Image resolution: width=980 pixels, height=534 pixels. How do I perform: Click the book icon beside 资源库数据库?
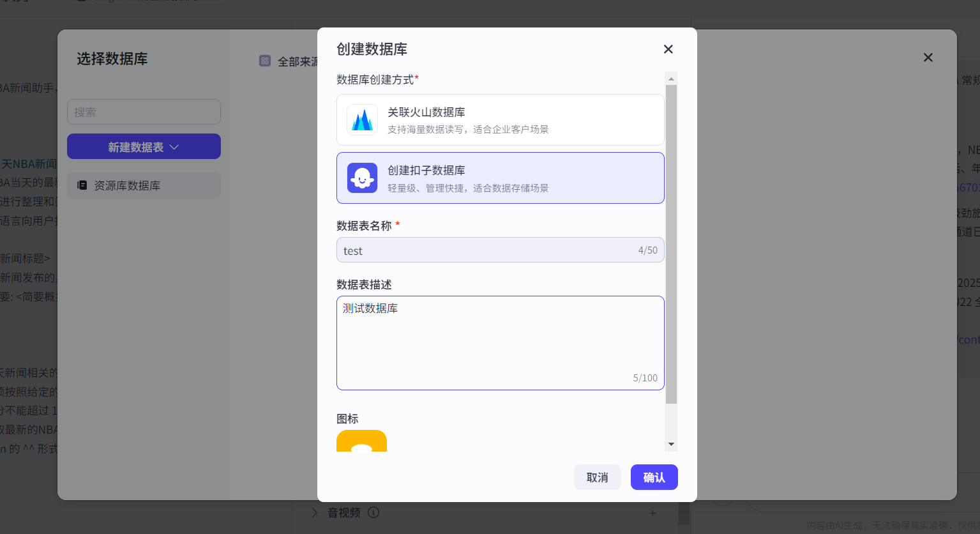[x=82, y=185]
